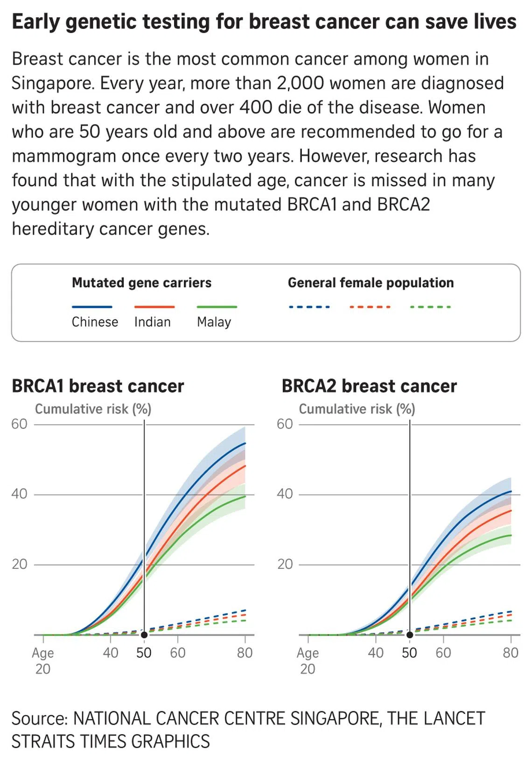Screen dimensions: 532x770
Task: Click the "Chinese" legend label
Action: (95, 322)
